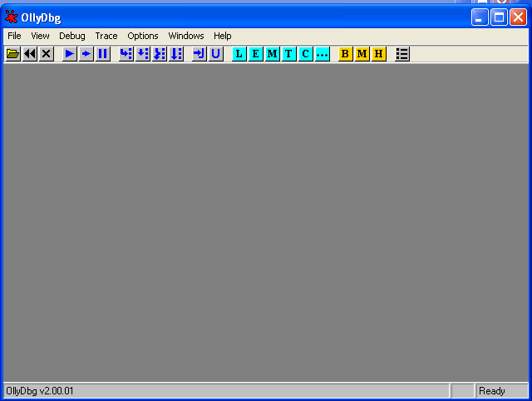The height and width of the screenshot is (401, 532).
Task: Pause execution with the pause icon
Action: click(x=103, y=54)
